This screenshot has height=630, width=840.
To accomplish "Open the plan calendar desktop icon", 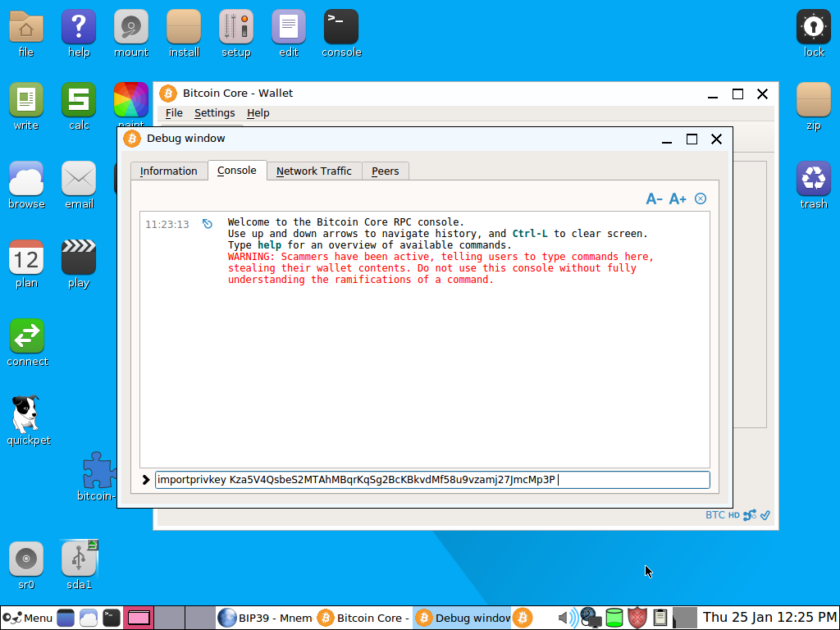I will pyautogui.click(x=25, y=264).
